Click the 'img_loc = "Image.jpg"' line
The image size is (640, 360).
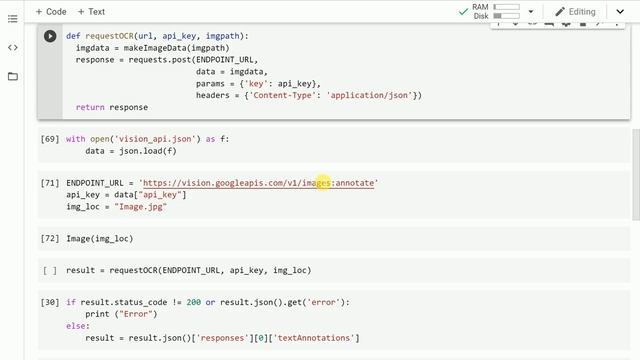click(x=117, y=207)
